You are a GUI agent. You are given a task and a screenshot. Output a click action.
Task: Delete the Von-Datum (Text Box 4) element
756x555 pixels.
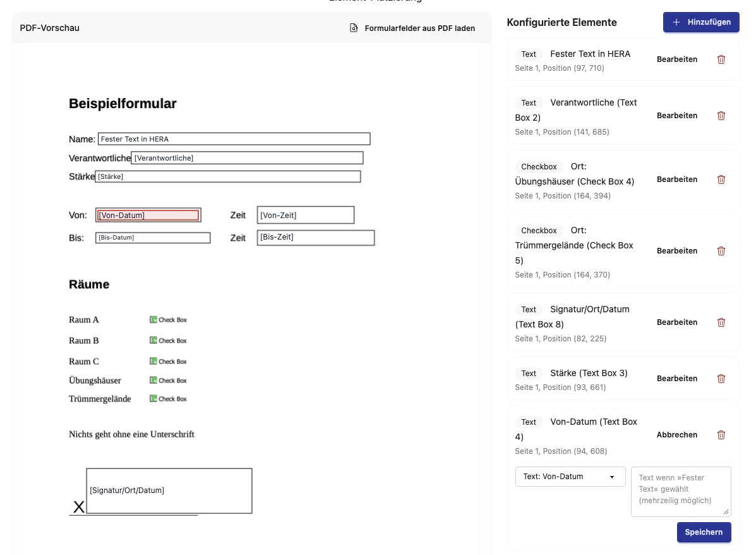pyautogui.click(x=721, y=435)
